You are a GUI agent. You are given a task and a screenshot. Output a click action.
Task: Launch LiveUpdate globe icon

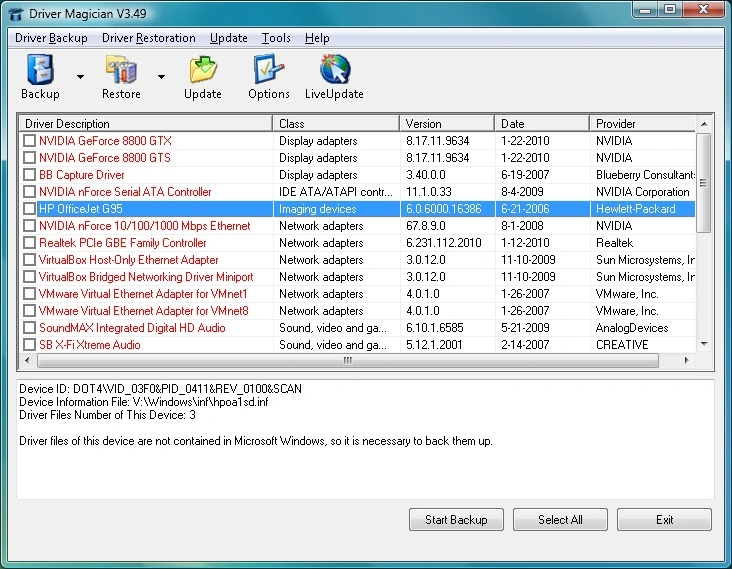coord(334,72)
